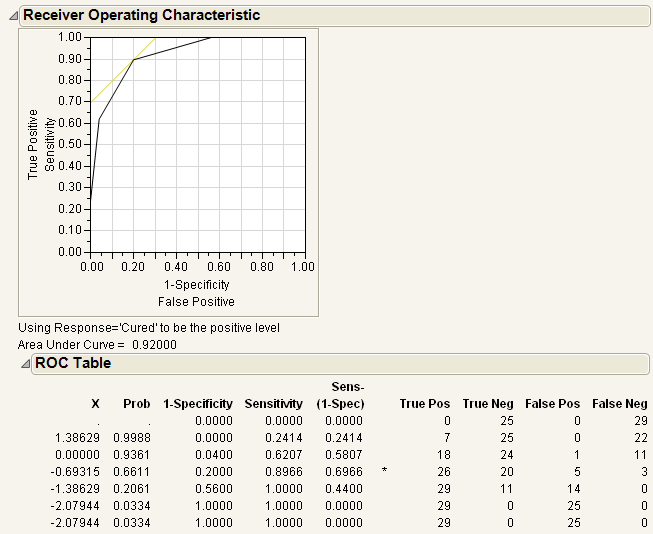Select the False Pos column header
This screenshot has height=534, width=653.
pos(552,404)
